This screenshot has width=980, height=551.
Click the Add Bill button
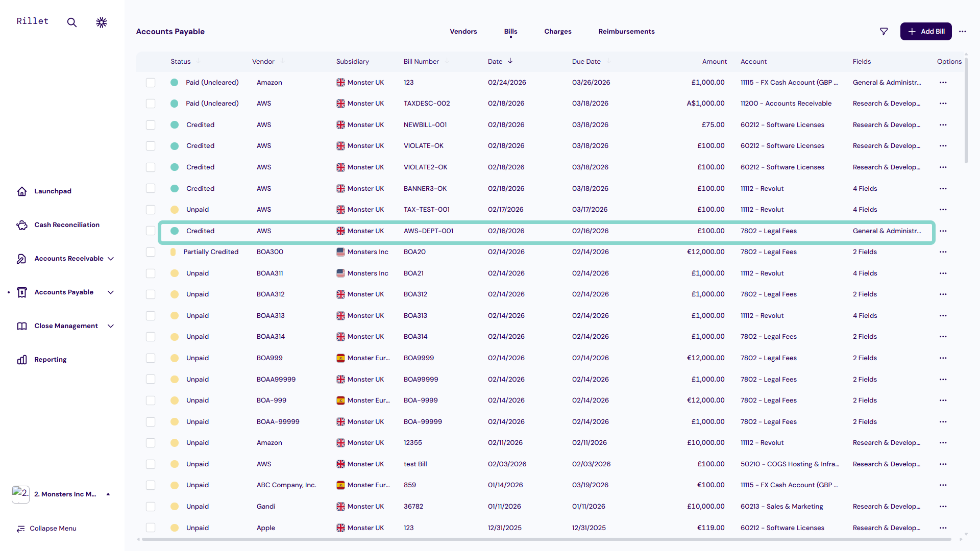coord(925,32)
